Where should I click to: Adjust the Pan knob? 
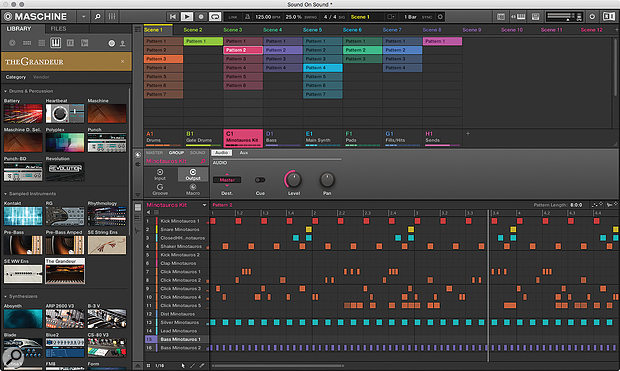327,180
